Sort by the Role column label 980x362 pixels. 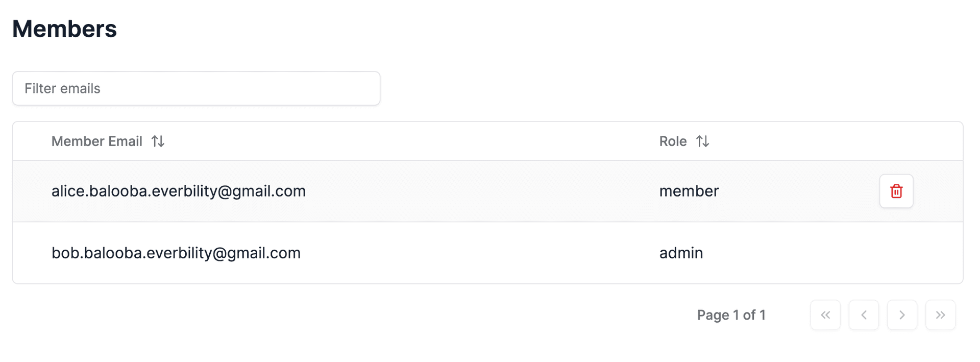[x=673, y=141]
